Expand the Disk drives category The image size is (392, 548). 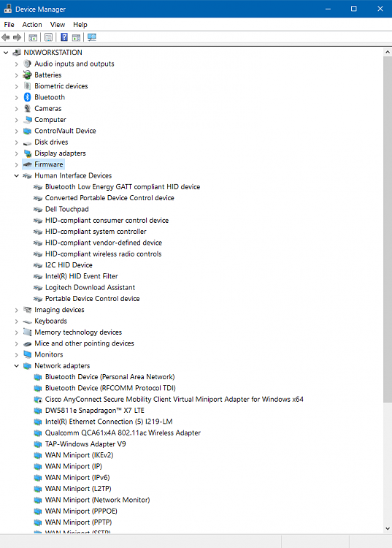[x=16, y=142]
